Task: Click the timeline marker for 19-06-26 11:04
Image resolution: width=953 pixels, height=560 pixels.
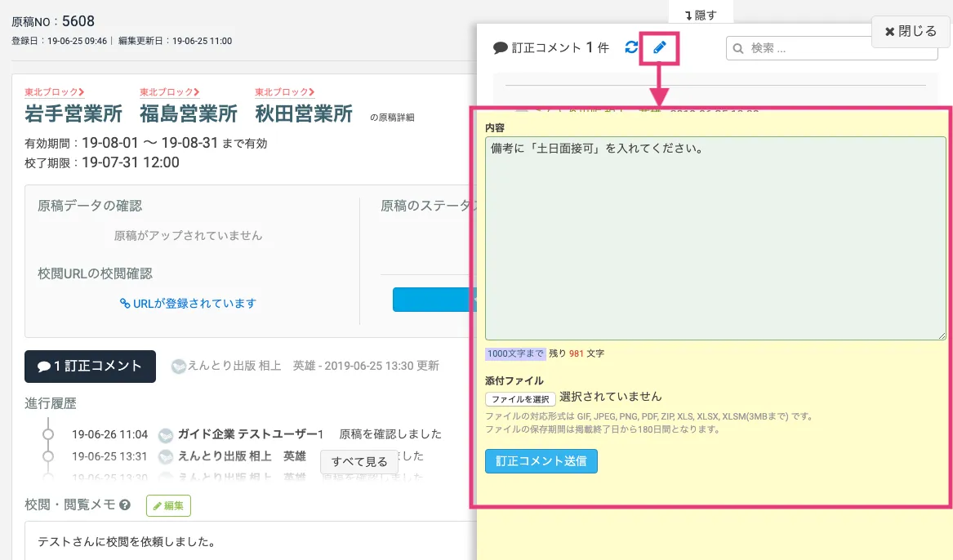Action: click(x=48, y=434)
